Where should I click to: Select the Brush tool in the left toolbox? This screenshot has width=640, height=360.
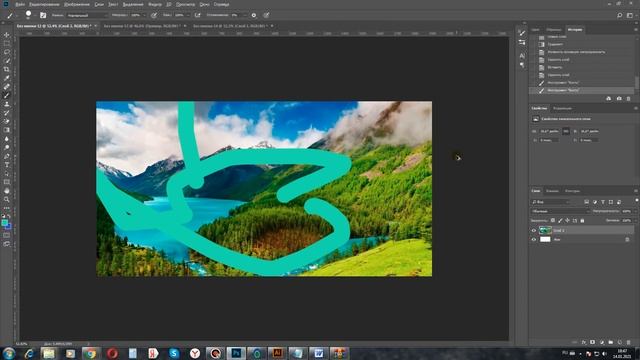pyautogui.click(x=7, y=95)
